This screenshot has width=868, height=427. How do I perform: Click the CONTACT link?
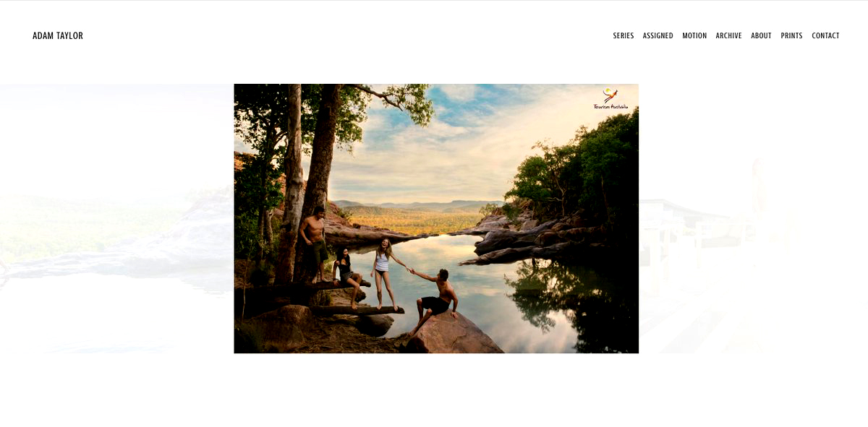coord(825,35)
